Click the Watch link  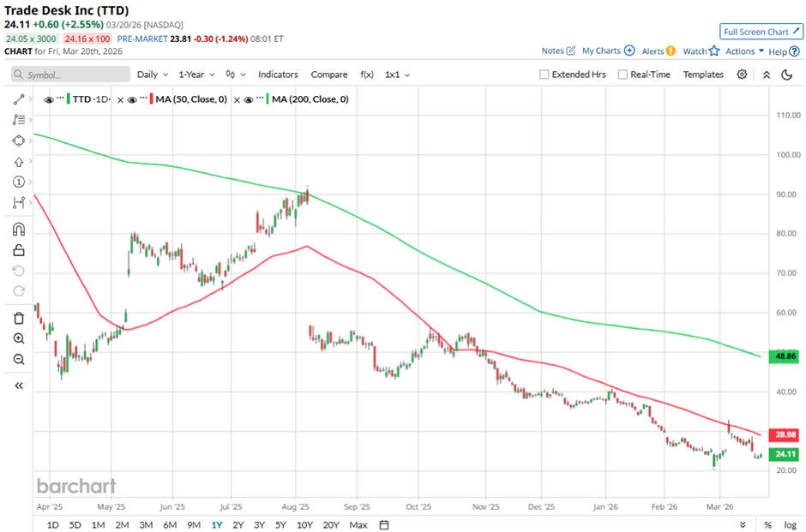(x=695, y=51)
